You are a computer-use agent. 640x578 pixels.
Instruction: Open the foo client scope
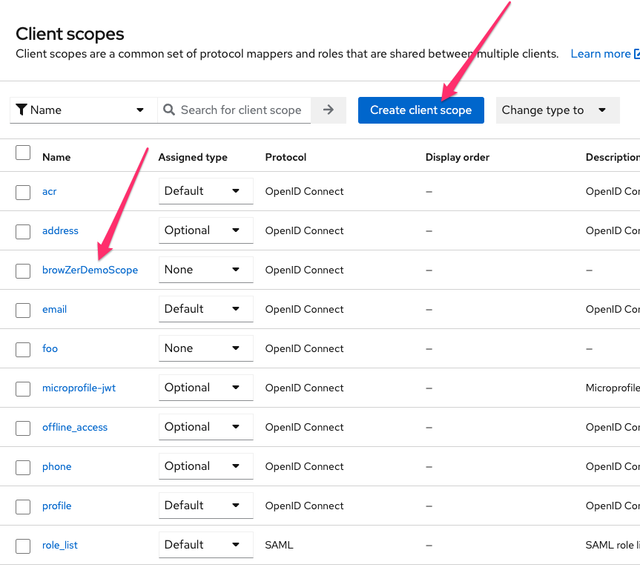50,349
